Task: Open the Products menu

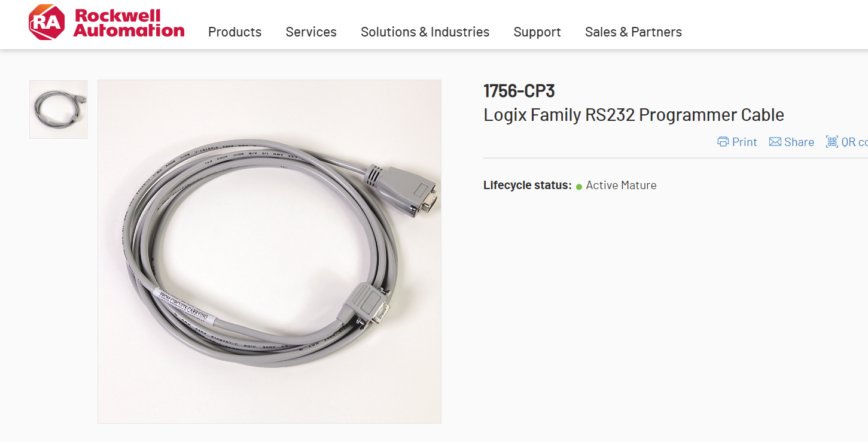Action: click(x=234, y=32)
